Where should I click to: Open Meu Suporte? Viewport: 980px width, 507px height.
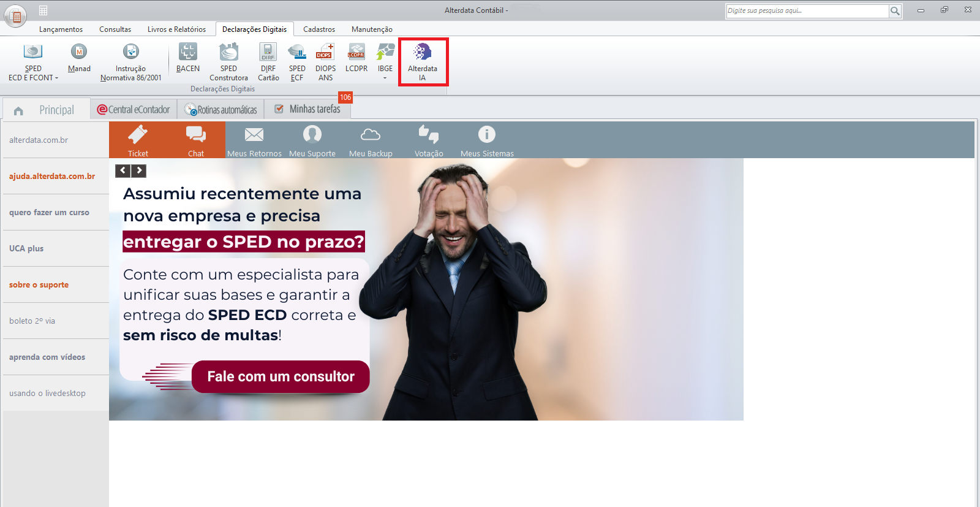312,140
